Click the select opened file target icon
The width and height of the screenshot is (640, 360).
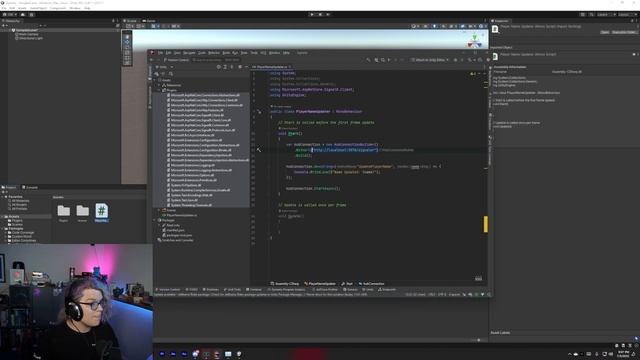coord(219,67)
